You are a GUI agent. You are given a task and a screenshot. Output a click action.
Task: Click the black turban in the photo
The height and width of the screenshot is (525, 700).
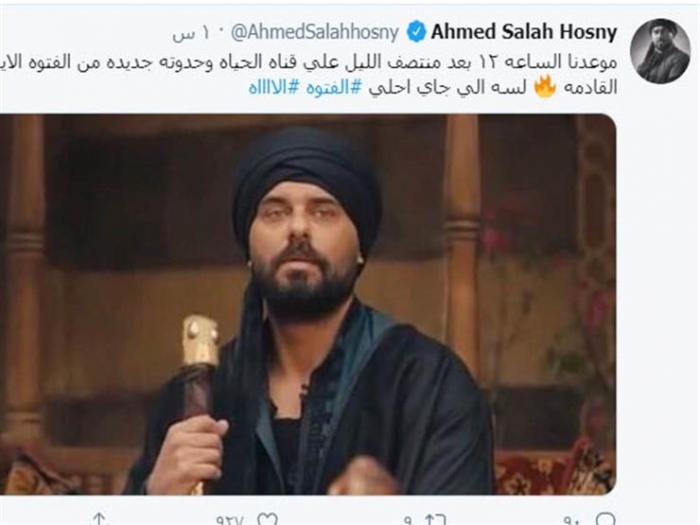point(306,188)
